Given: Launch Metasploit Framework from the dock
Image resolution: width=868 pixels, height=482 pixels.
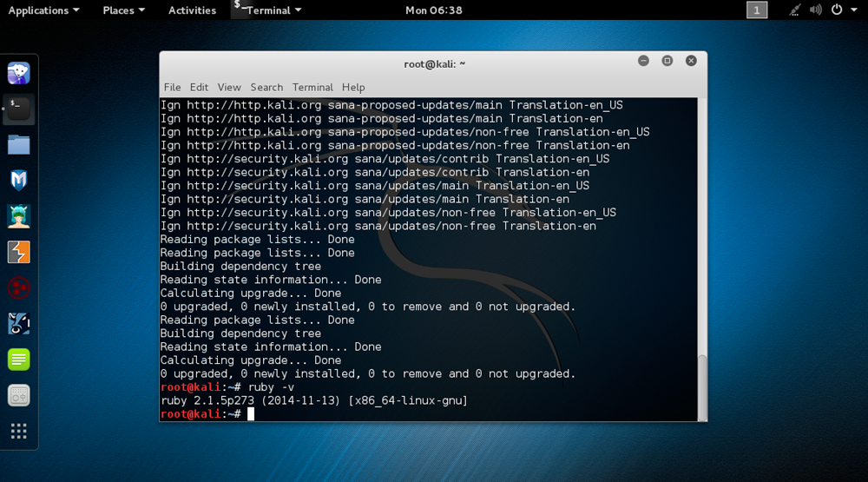Looking at the screenshot, I should tap(18, 180).
